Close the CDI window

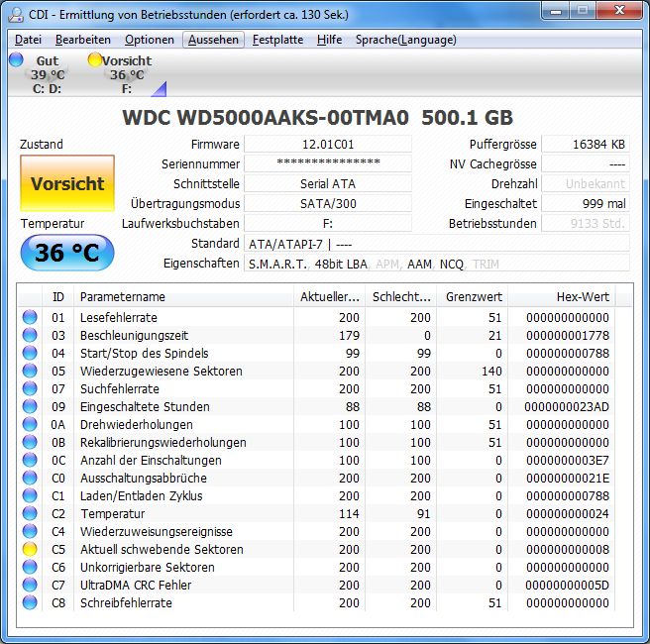(619, 11)
